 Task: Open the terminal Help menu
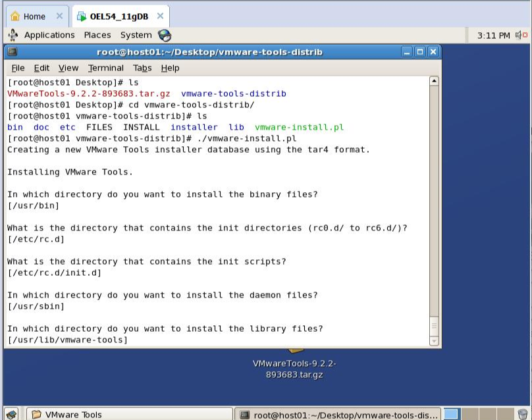tap(170, 68)
